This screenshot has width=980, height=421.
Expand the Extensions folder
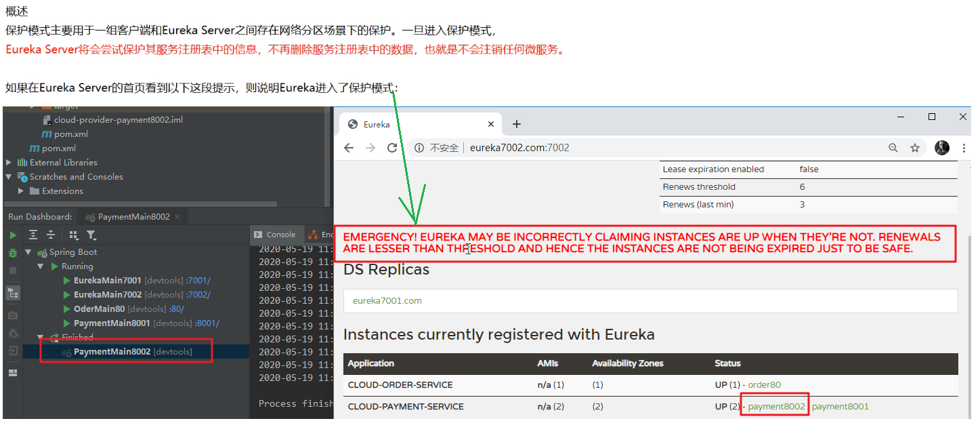(x=21, y=191)
